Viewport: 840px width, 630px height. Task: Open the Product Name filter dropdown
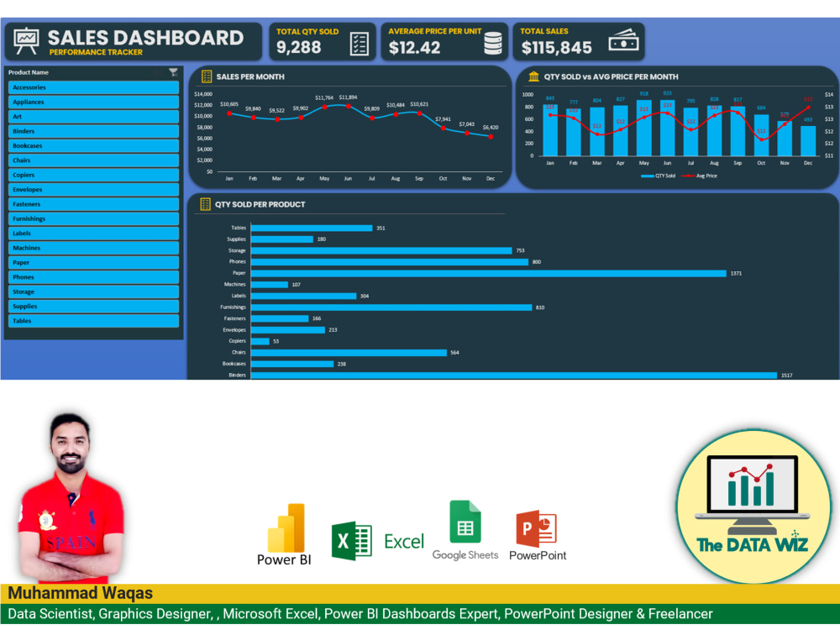[x=173, y=72]
